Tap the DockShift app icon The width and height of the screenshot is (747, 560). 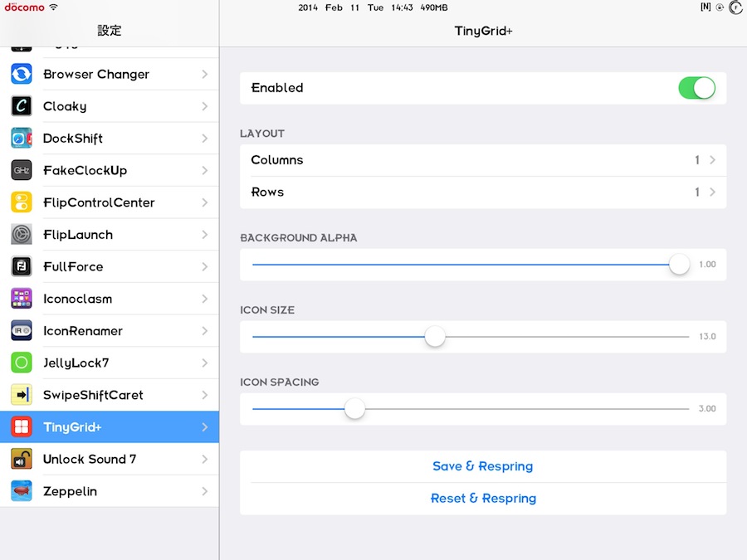coord(22,138)
